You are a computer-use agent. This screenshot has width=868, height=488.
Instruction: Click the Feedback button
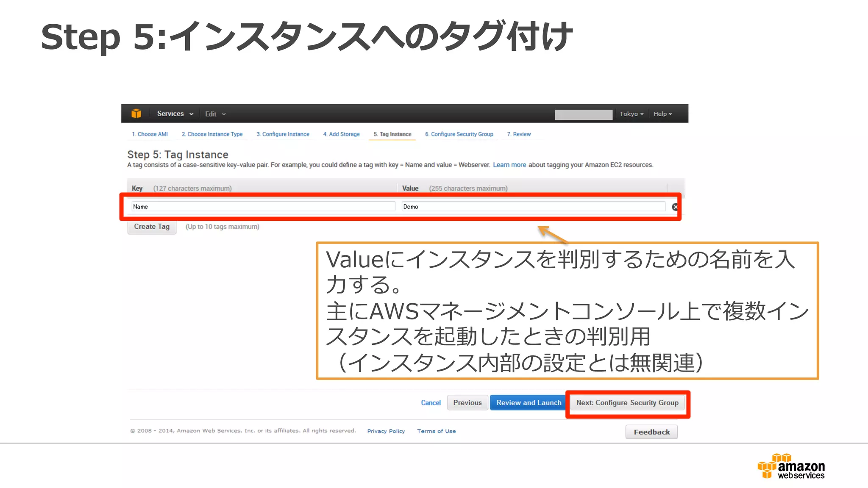(x=651, y=432)
